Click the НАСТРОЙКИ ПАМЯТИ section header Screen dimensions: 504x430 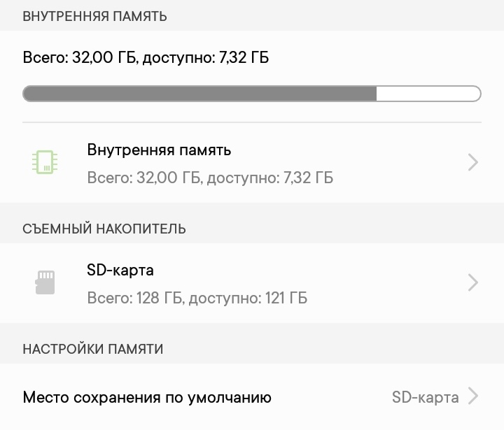tap(93, 348)
